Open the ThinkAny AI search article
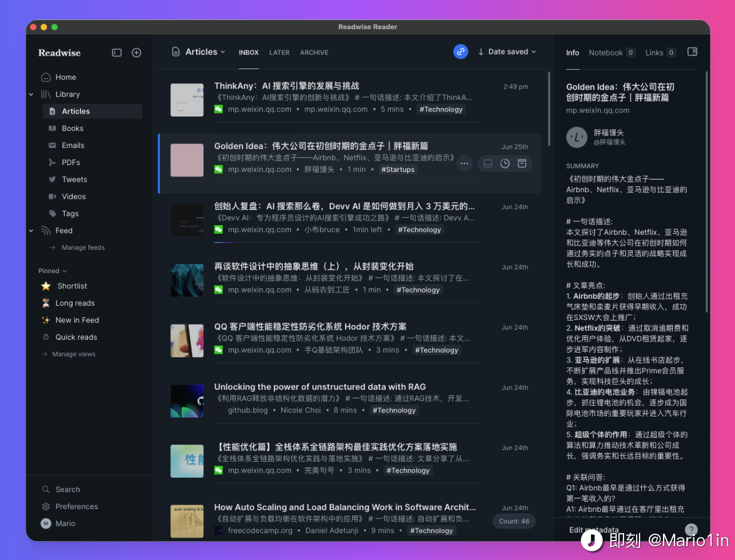Image resolution: width=735 pixels, height=560 pixels. (x=286, y=86)
